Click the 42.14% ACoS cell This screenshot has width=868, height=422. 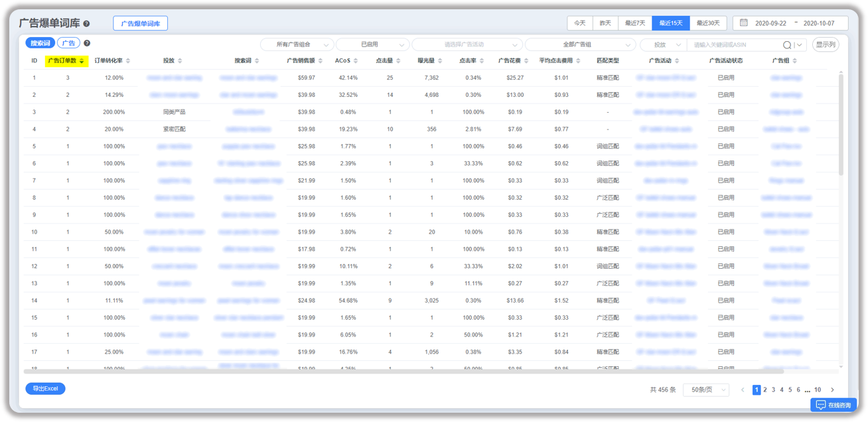[348, 78]
